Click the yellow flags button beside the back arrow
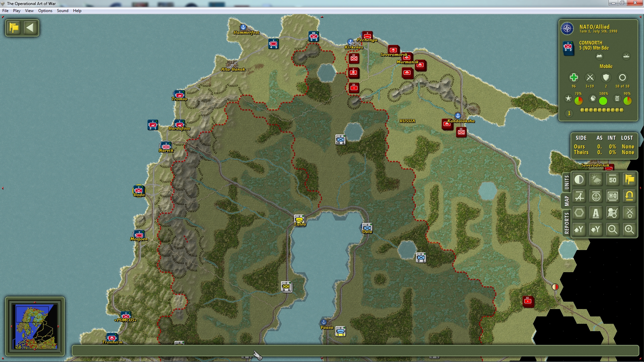This screenshot has width=644, height=362. click(x=14, y=27)
